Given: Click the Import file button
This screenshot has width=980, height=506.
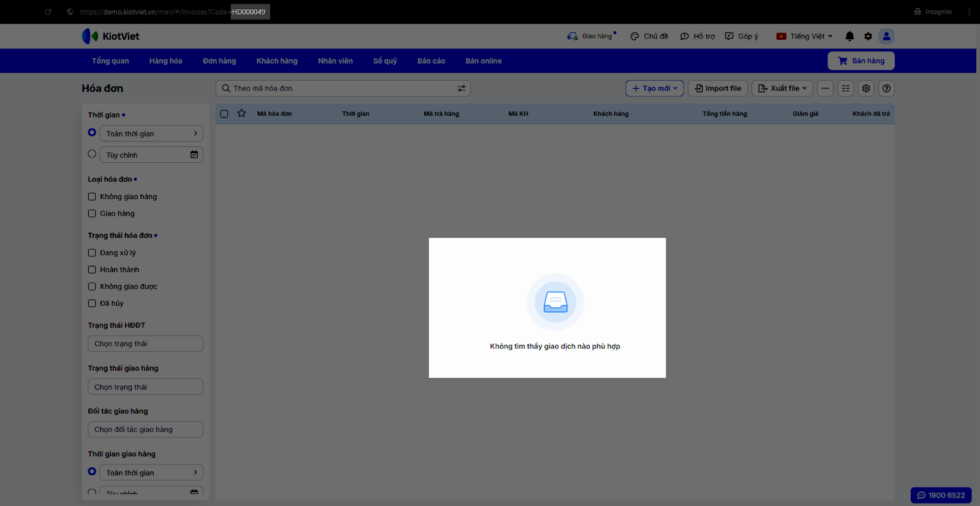Looking at the screenshot, I should (718, 88).
